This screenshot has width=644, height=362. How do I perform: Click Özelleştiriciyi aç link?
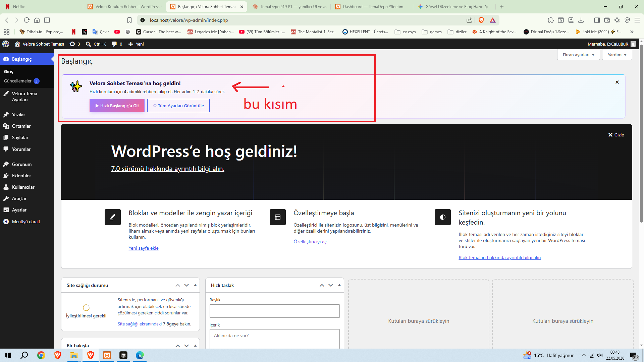click(x=310, y=242)
